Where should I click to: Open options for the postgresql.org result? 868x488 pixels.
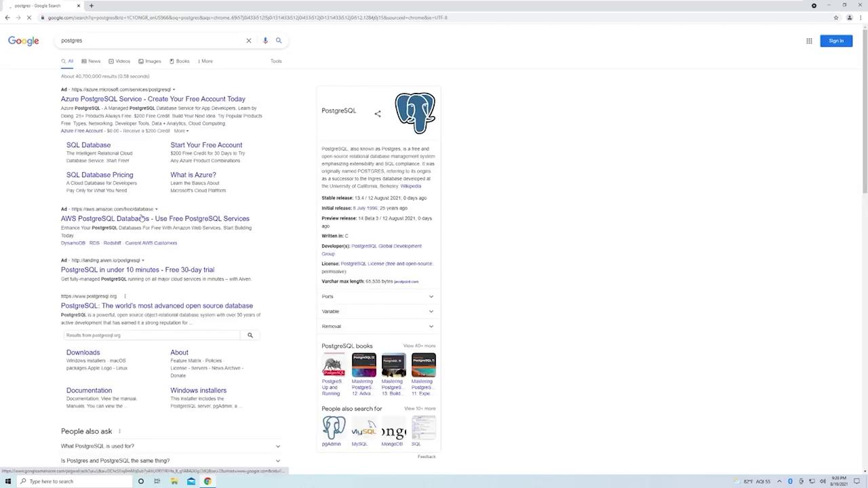125,296
